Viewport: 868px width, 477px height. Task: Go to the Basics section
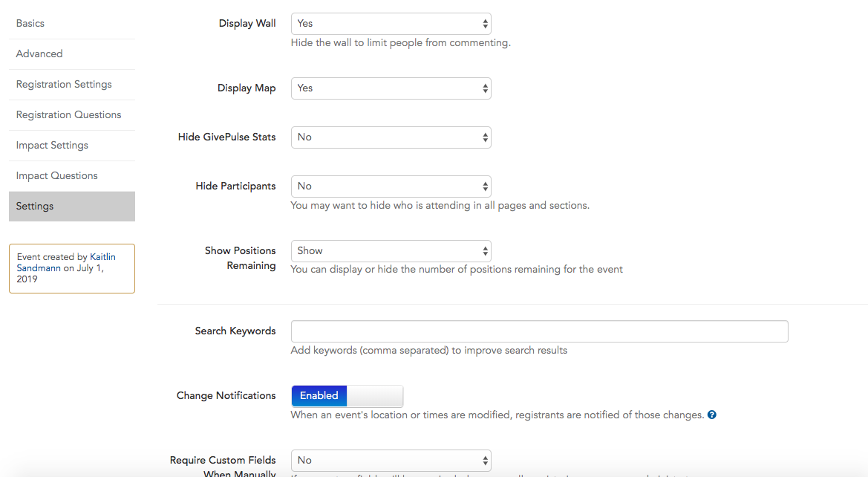pyautogui.click(x=72, y=24)
